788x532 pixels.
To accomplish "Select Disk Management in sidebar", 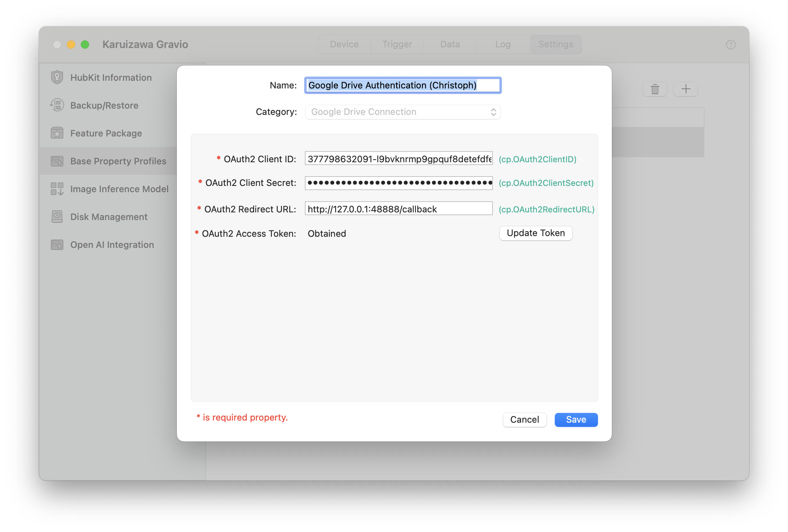I will (x=108, y=217).
